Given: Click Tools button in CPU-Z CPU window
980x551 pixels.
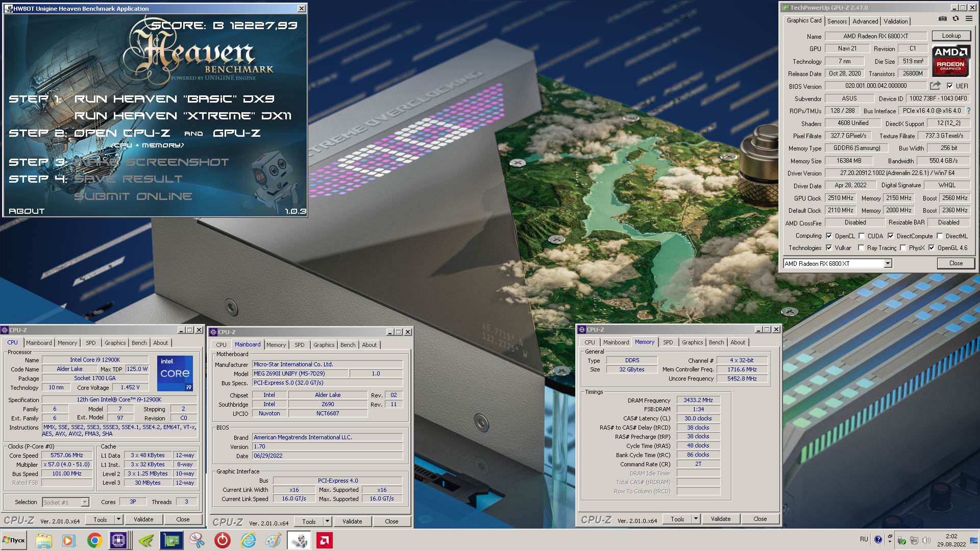Looking at the screenshot, I should tap(100, 519).
